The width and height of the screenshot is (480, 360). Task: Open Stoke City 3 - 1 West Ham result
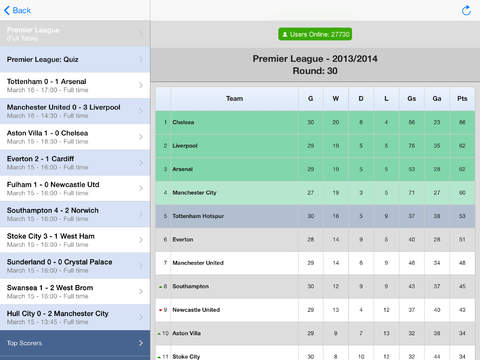pos(75,240)
